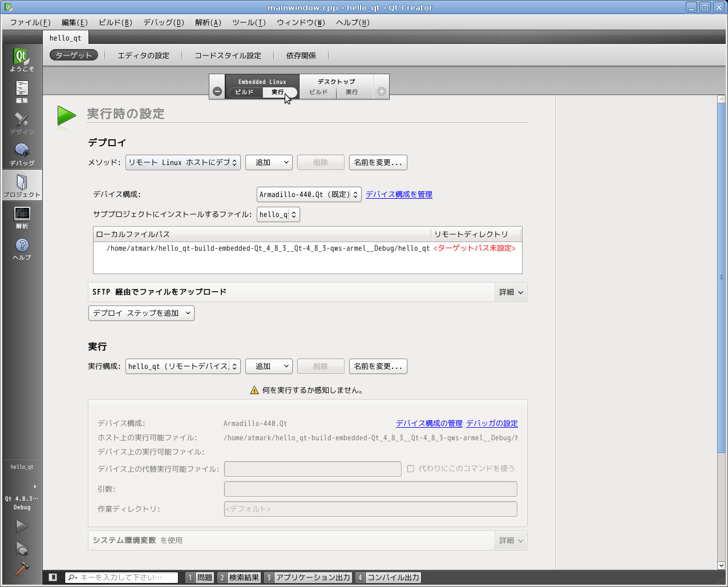Open the 実行構成 hello_qt combo box
728x587 pixels.
183,366
